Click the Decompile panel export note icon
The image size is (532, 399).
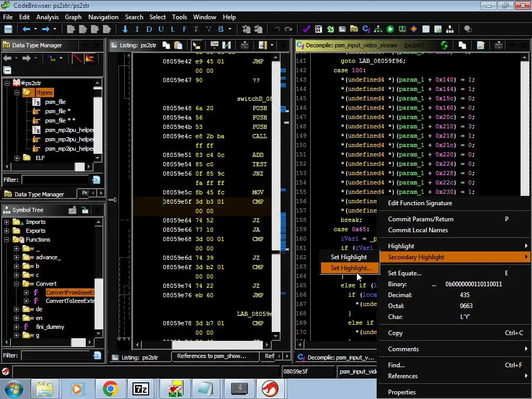pos(481,45)
